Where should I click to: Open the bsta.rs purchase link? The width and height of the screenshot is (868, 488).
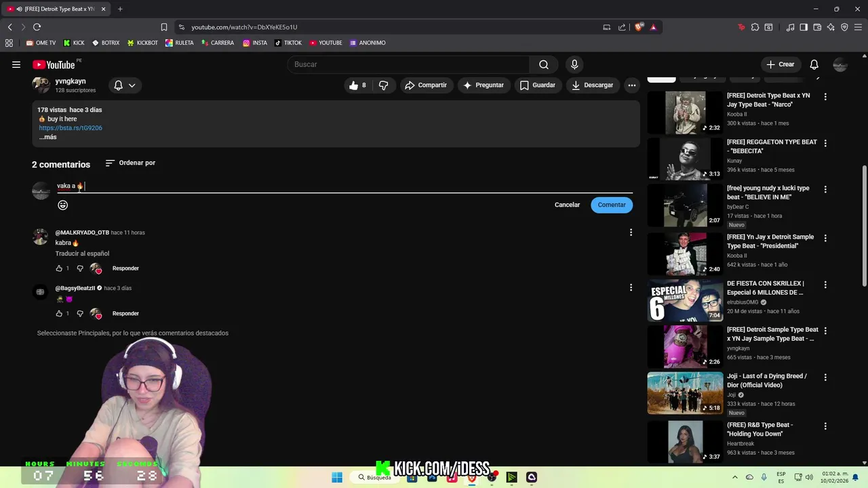71,128
